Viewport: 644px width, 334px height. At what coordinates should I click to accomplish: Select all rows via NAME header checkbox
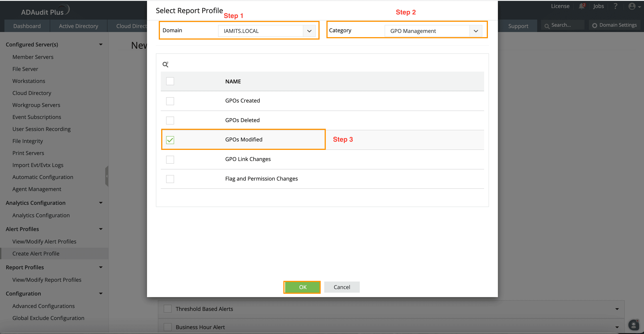click(x=170, y=81)
